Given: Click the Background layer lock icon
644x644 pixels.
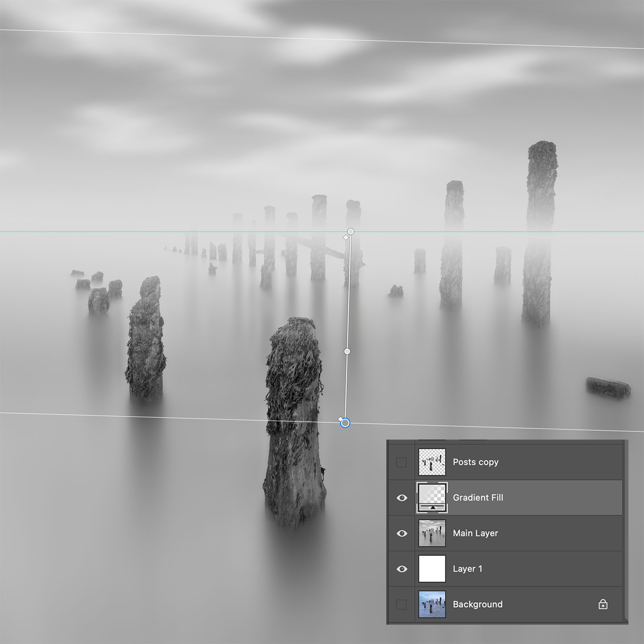Looking at the screenshot, I should [x=603, y=604].
